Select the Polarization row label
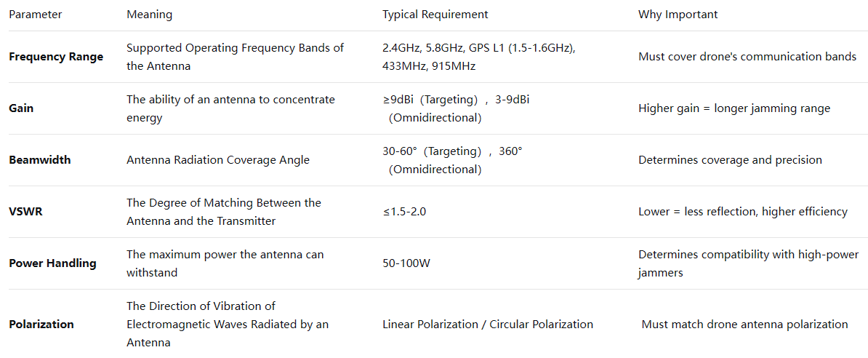 click(41, 325)
